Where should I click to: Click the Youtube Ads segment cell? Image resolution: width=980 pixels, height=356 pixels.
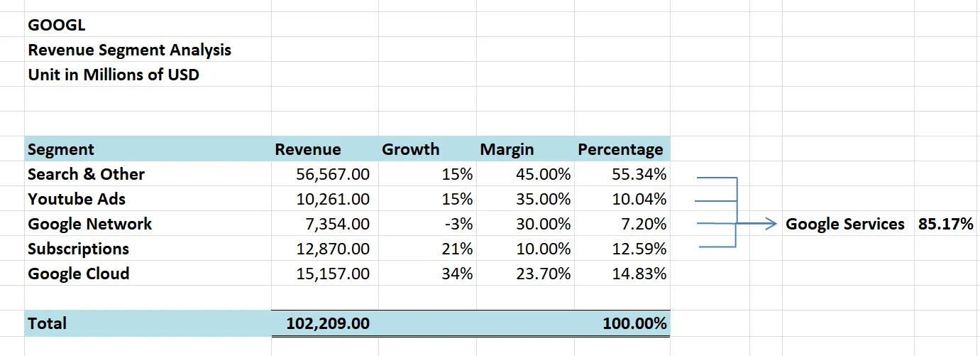[148, 199]
